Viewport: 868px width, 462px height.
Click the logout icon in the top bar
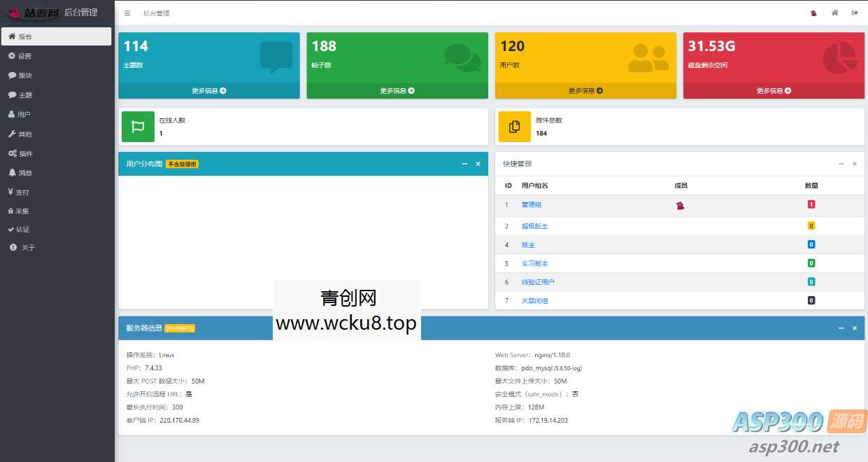pos(855,13)
